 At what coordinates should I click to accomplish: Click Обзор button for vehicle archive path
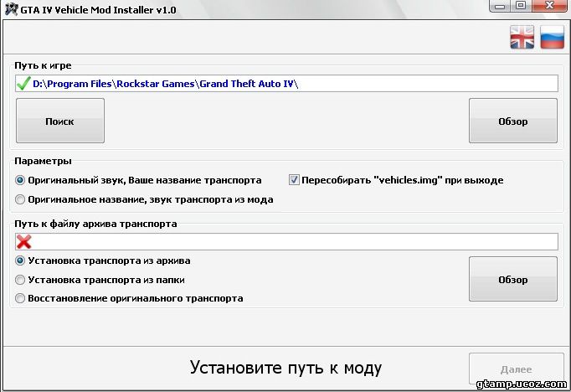(x=513, y=279)
